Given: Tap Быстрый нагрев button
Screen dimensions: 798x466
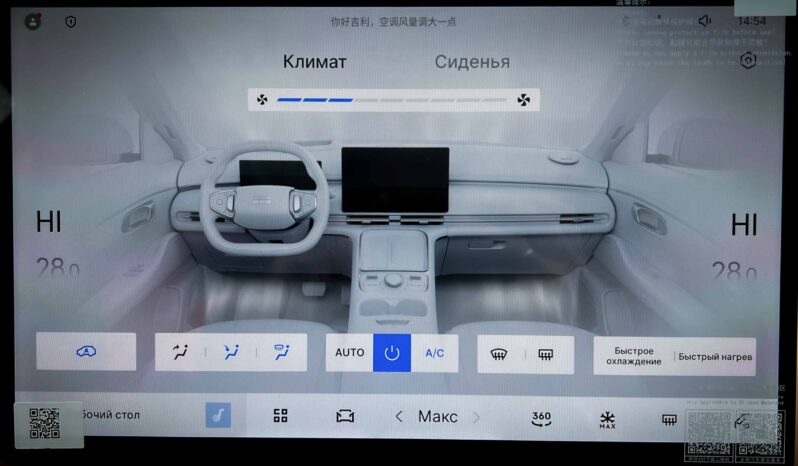Looking at the screenshot, I should [x=715, y=357].
